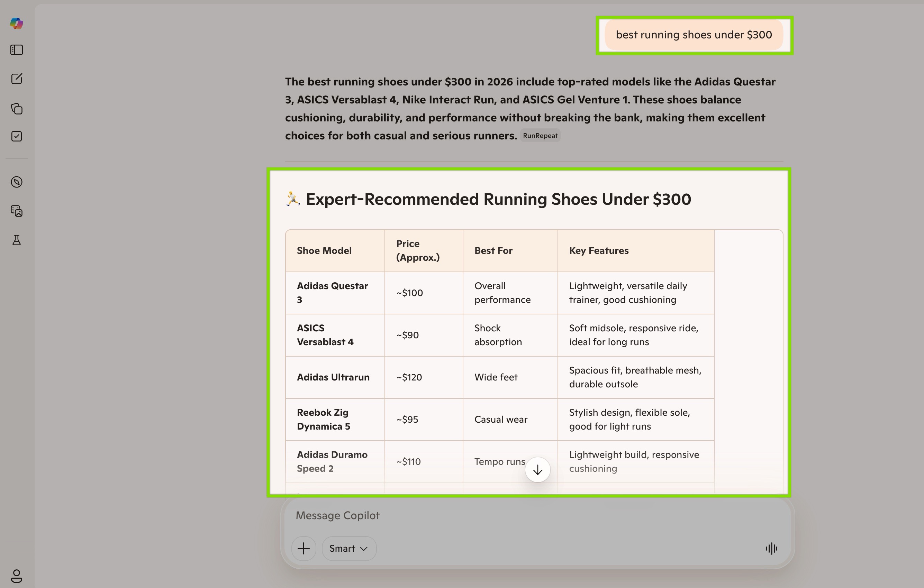The width and height of the screenshot is (924, 588).
Task: Open the image gallery icon in sidebar
Action: (x=17, y=211)
